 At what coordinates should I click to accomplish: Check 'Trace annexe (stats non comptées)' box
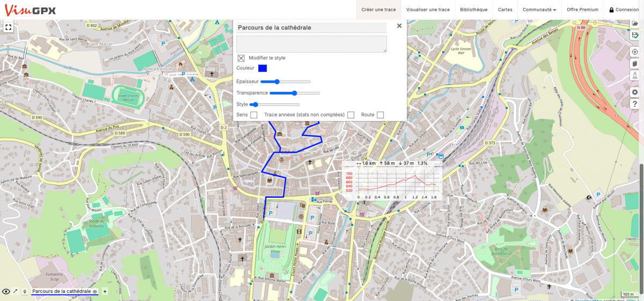[351, 115]
